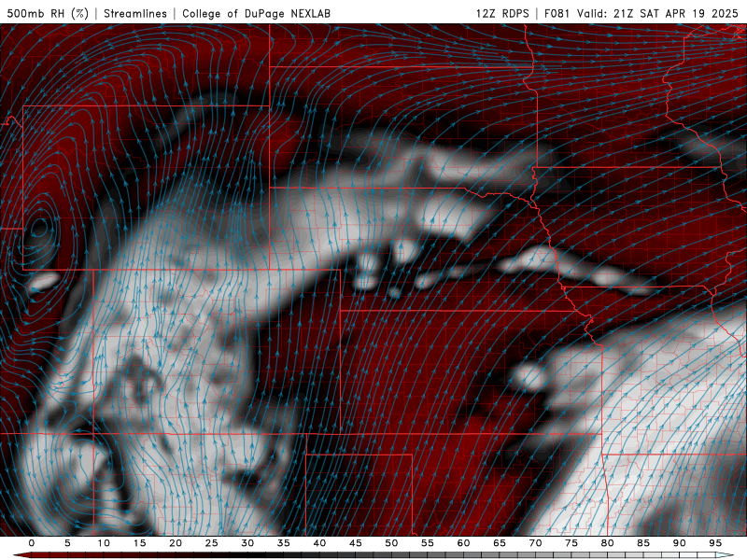This screenshot has height=560, width=747.
Task: Click the 95 value on color scale
Action: pyautogui.click(x=715, y=543)
